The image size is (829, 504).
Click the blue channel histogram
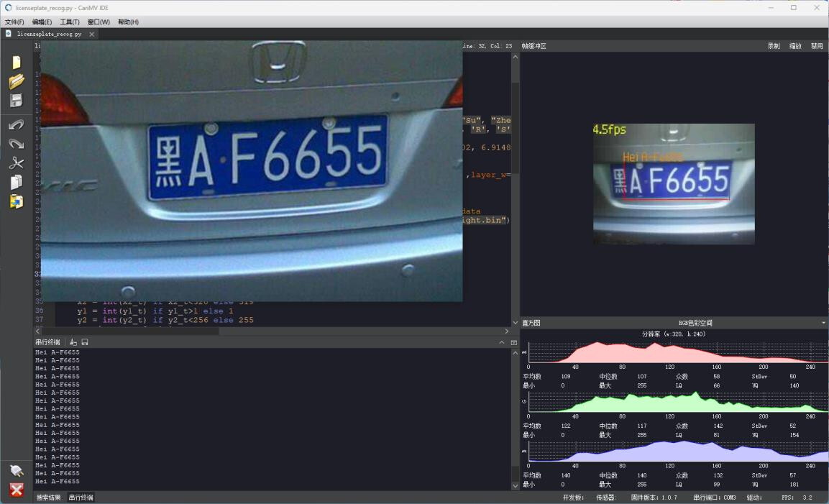click(x=678, y=451)
